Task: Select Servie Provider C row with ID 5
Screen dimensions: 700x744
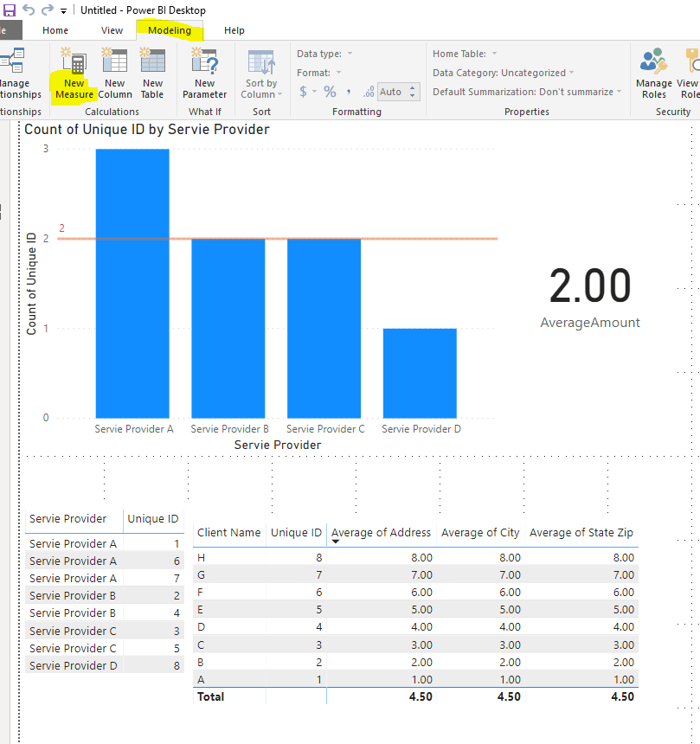Action: click(x=105, y=648)
